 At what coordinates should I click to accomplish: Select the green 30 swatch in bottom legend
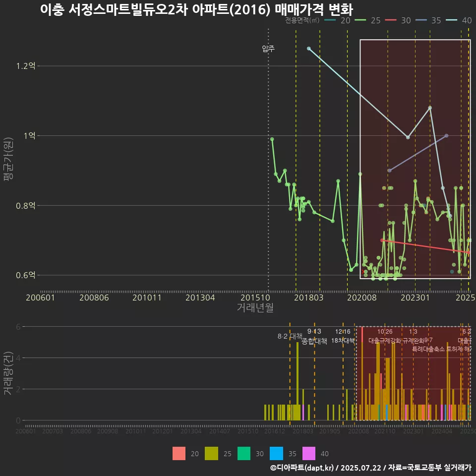(x=244, y=454)
